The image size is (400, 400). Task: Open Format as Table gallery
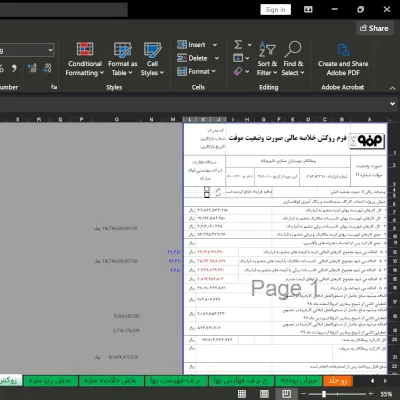[122, 59]
